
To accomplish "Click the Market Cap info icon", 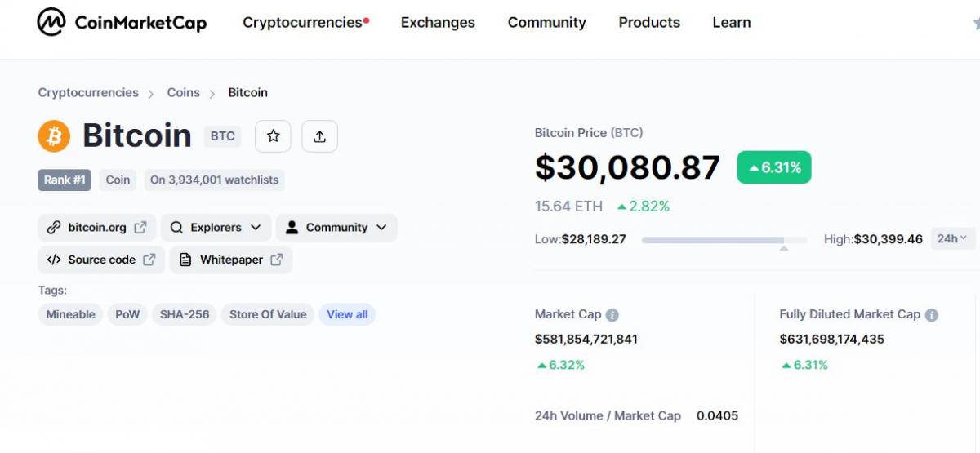I will 612,315.
